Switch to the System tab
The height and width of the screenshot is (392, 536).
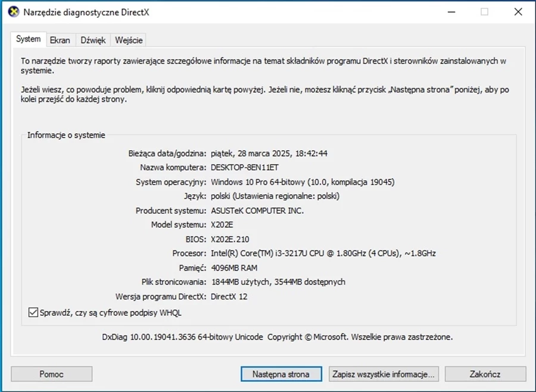pyautogui.click(x=29, y=39)
